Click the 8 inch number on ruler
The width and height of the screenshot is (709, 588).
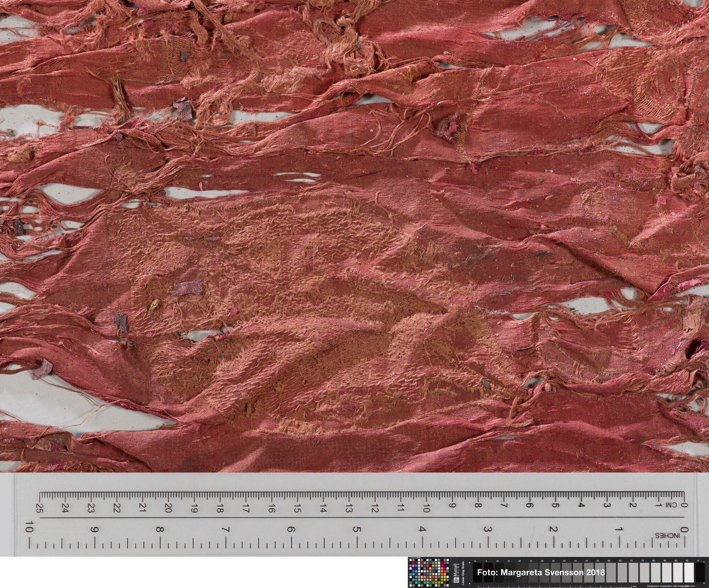(x=159, y=530)
